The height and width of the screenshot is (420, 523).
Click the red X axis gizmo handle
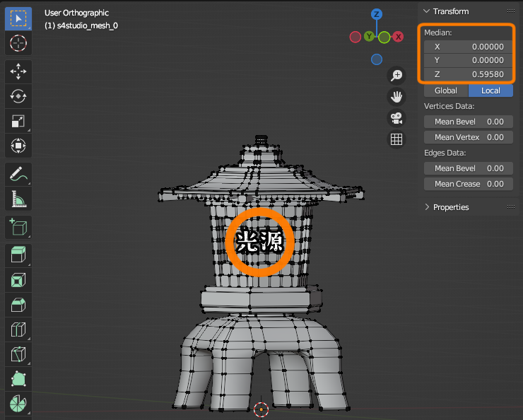coord(398,37)
